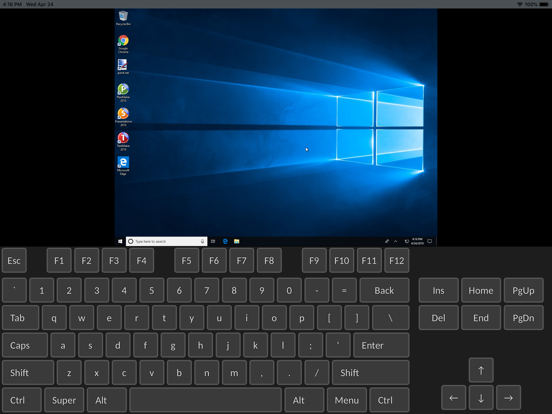Open File Explorer from the taskbar
The height and width of the screenshot is (414, 552).
pos(237,241)
